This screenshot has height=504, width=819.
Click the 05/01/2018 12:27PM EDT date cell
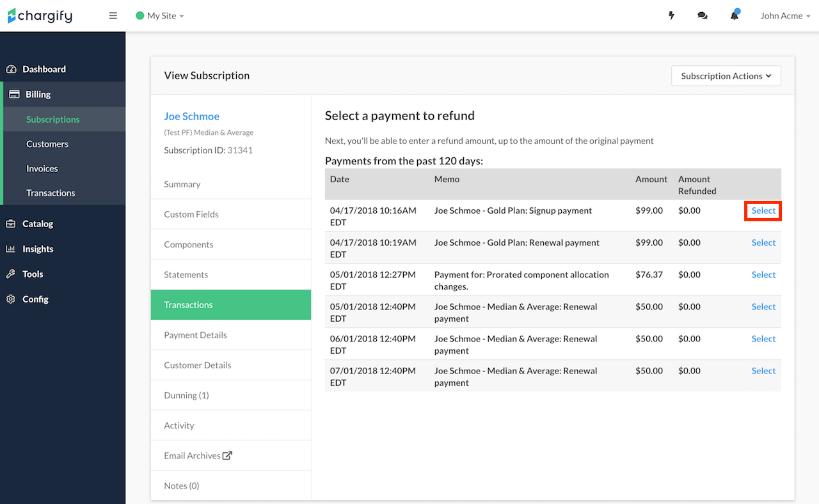[373, 280]
